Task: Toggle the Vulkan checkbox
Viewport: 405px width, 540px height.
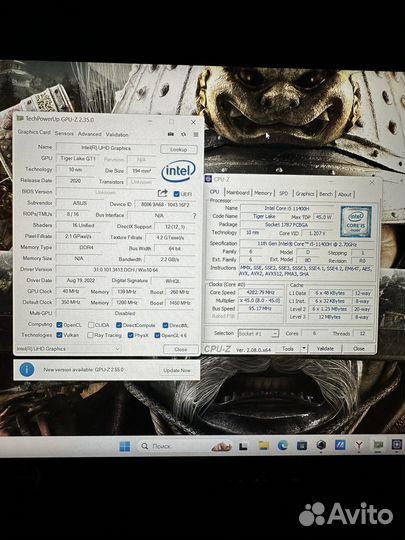Action: point(59,335)
